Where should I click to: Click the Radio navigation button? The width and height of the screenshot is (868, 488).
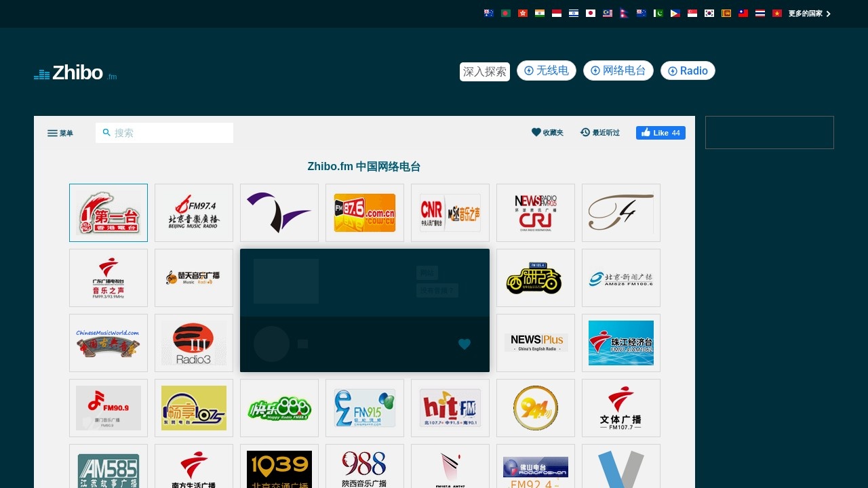click(688, 70)
